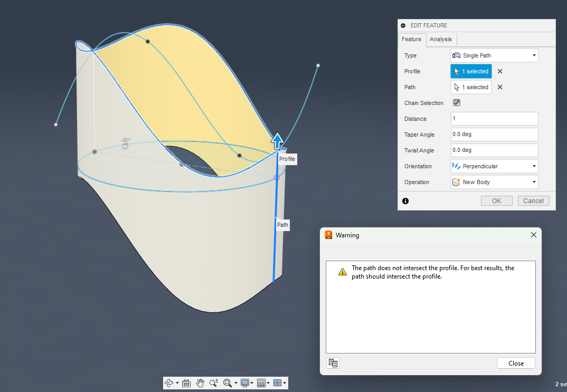Click the Display Settings monitor icon
Viewport: 567px width, 392px height.
244,383
